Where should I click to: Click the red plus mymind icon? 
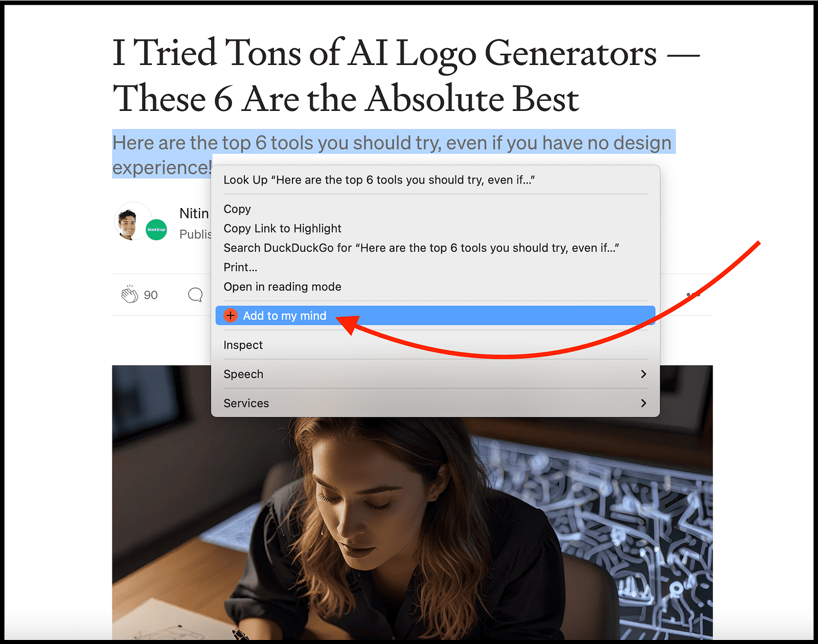231,315
